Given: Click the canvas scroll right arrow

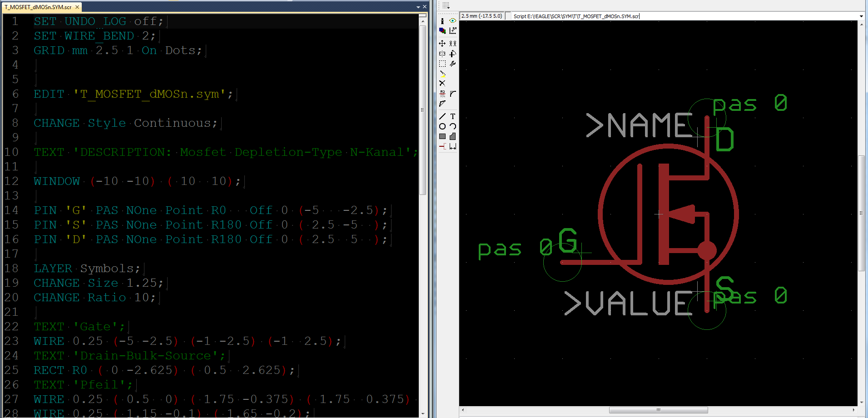Looking at the screenshot, I should click(853, 410).
